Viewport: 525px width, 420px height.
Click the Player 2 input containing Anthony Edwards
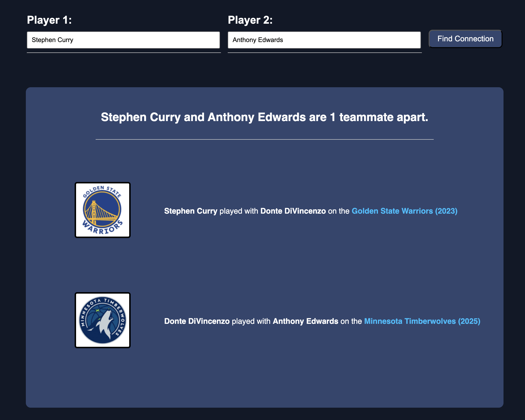[x=324, y=40]
